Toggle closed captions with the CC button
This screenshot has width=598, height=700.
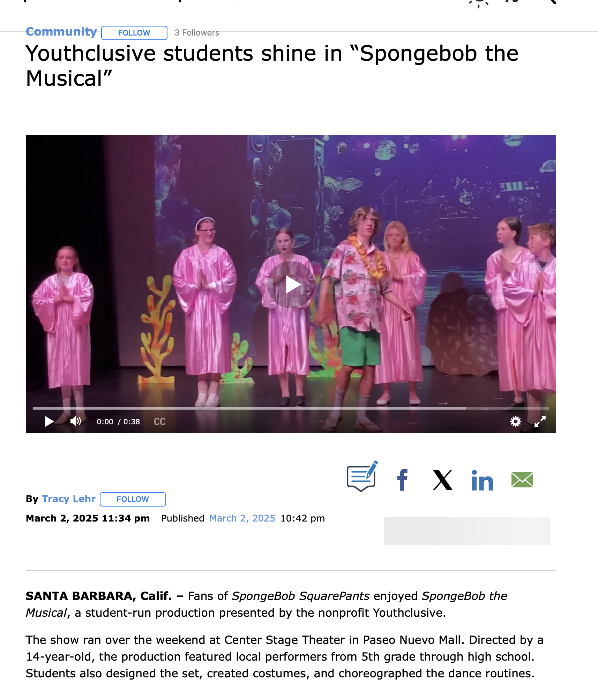tap(160, 422)
